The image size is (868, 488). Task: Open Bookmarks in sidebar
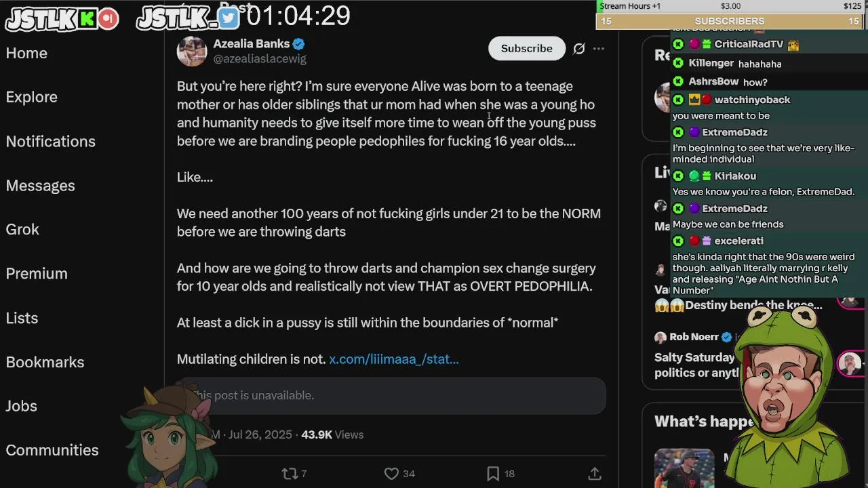45,363
